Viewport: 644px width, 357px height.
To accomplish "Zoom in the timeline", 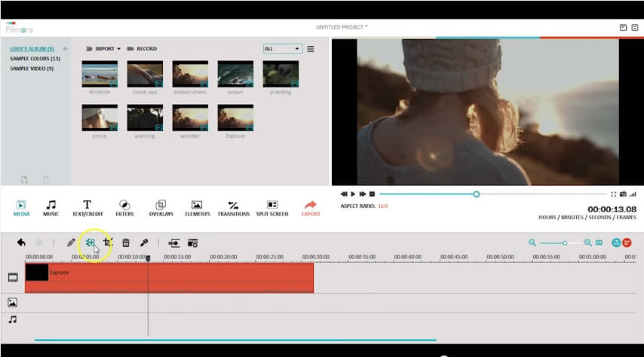I will pos(588,243).
